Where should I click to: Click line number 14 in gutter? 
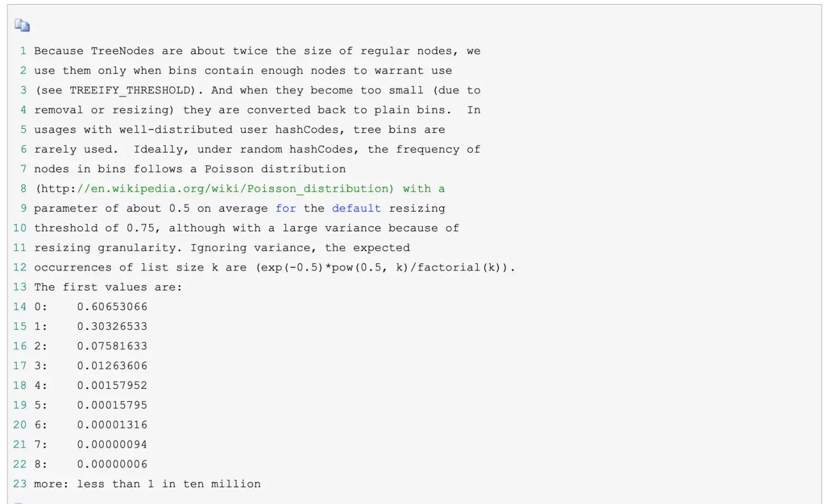[x=20, y=307]
